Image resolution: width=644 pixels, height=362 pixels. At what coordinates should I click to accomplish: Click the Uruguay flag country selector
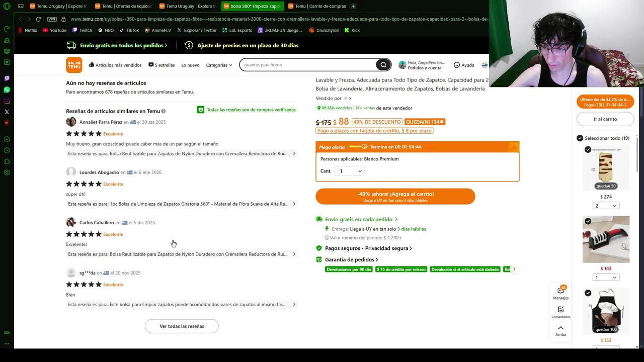pyautogui.click(x=485, y=65)
